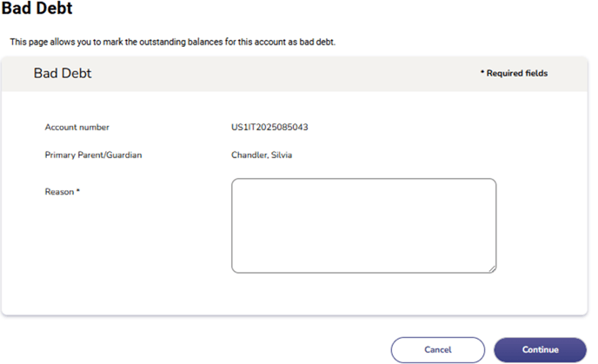Select the Bad Debt panel header title

click(x=63, y=74)
